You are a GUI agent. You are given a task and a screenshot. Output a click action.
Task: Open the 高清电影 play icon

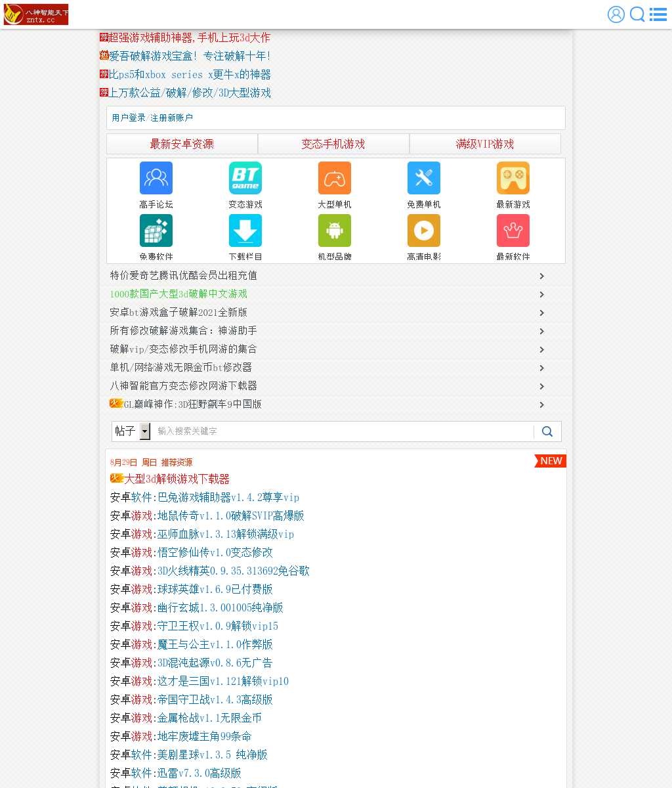424,230
